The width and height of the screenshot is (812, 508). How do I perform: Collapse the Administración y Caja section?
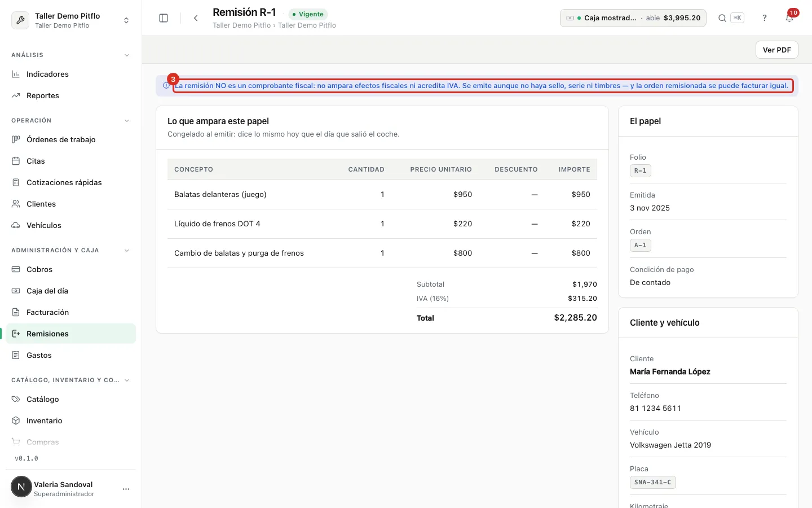click(126, 251)
